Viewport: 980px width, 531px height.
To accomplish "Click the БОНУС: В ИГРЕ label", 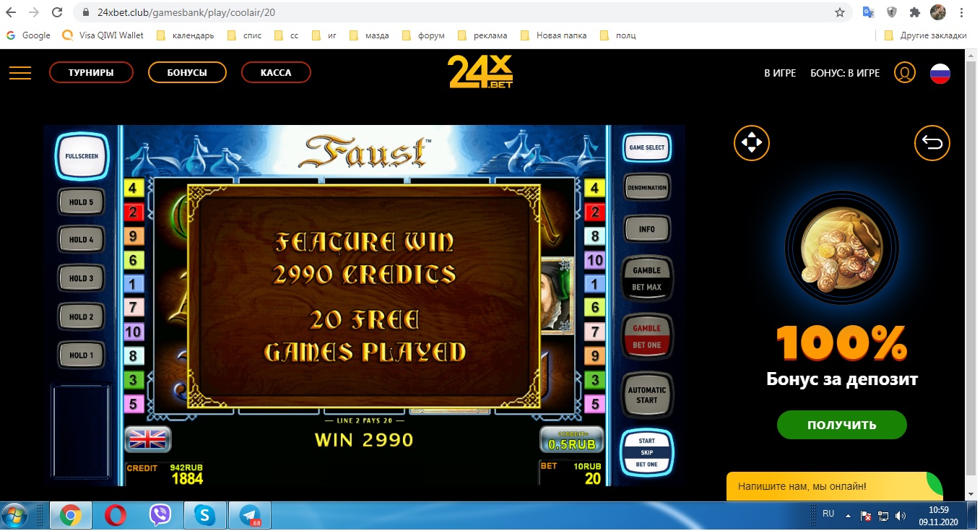I will coord(845,73).
